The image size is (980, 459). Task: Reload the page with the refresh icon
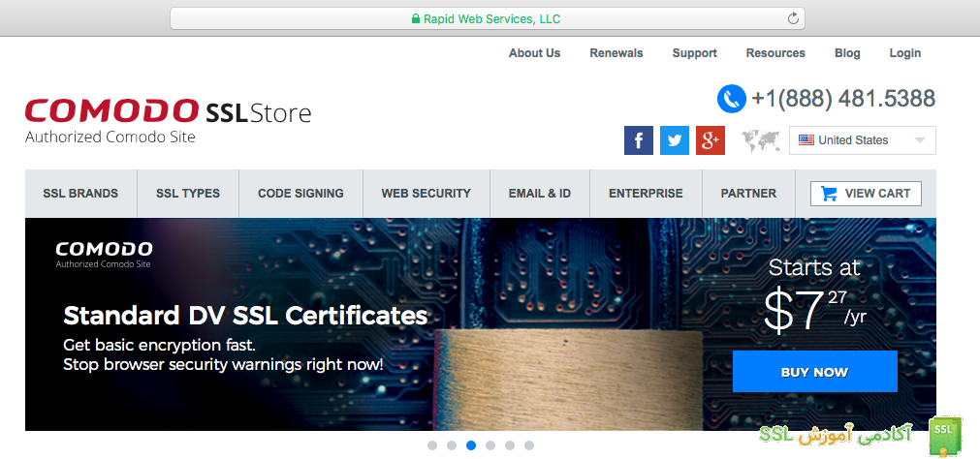793,18
